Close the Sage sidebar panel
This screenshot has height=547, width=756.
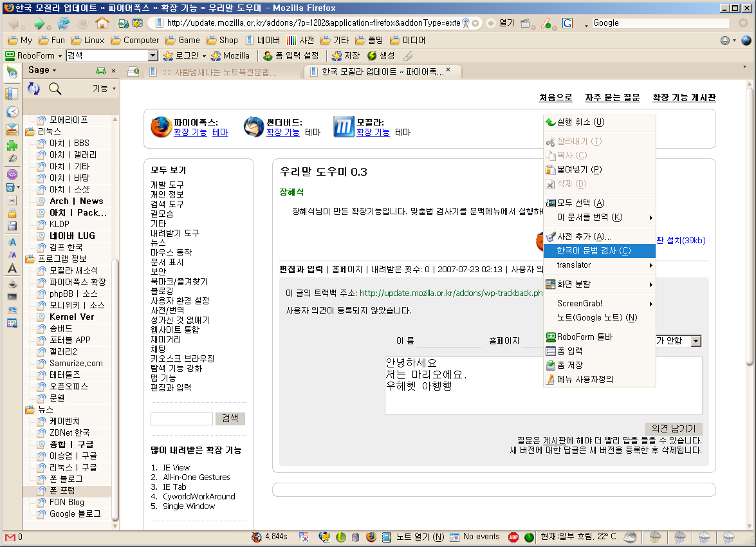pos(113,71)
